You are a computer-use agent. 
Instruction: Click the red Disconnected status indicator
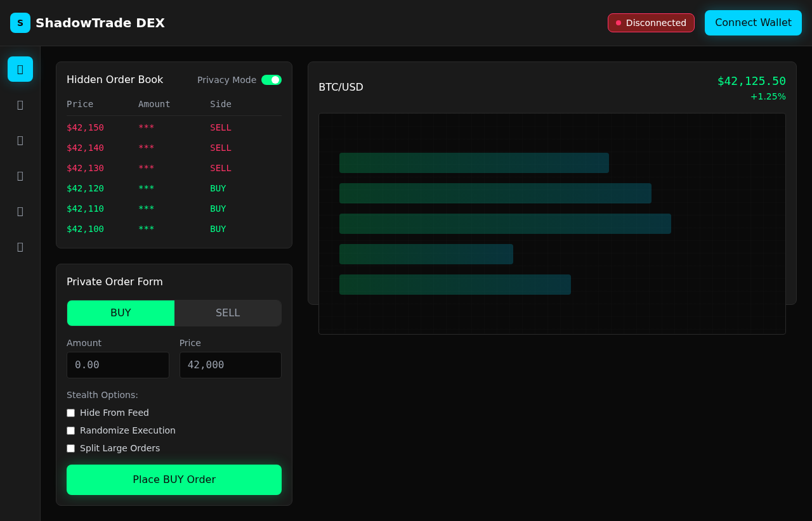pos(651,22)
